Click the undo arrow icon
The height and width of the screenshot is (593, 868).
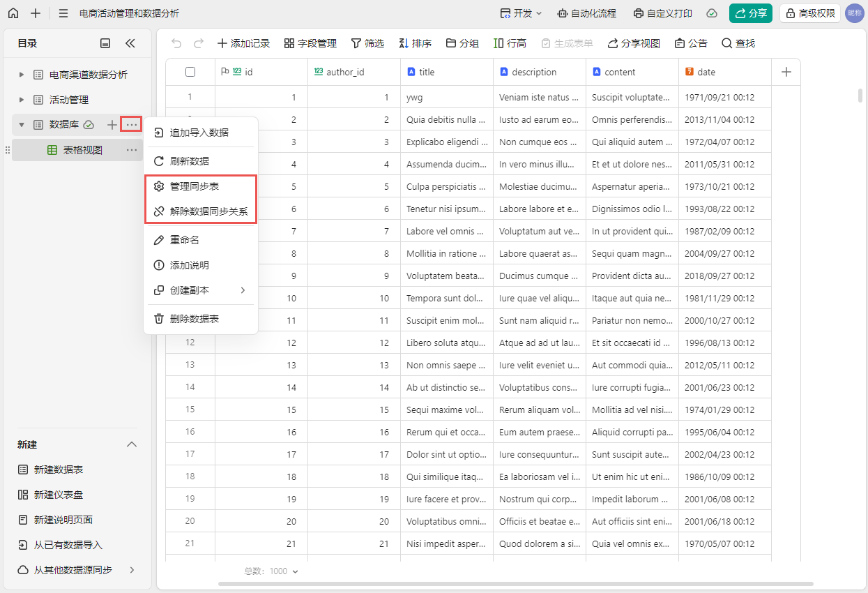coord(176,43)
